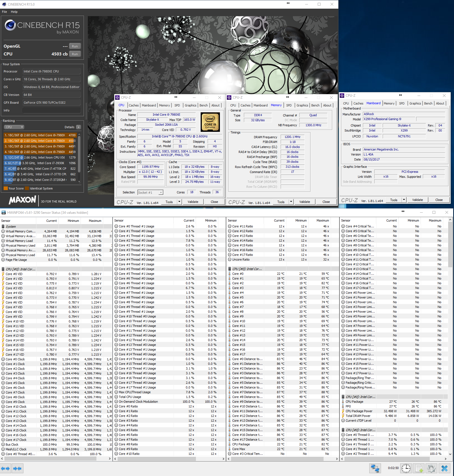
Task: Open Bench tab in CPU-Z CPU window
Action: (x=204, y=105)
